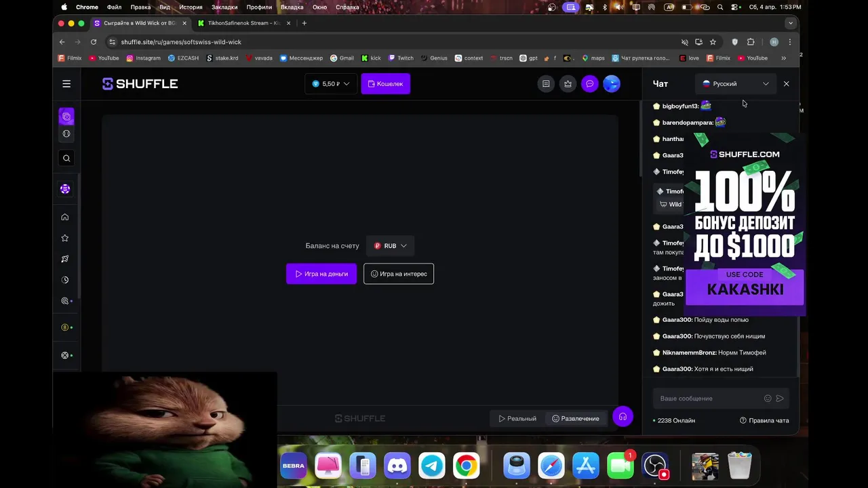Click the send message arrow icon
The width and height of the screenshot is (868, 488).
[780, 399]
